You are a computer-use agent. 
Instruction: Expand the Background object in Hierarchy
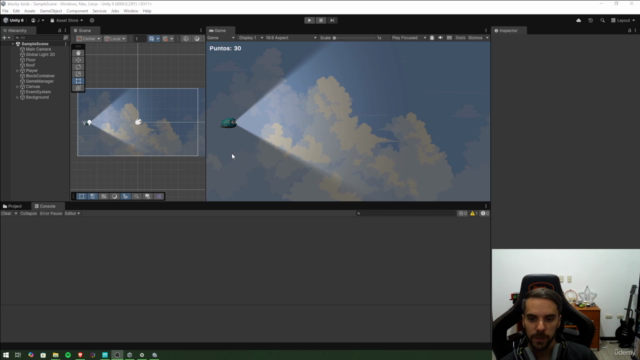[x=17, y=97]
